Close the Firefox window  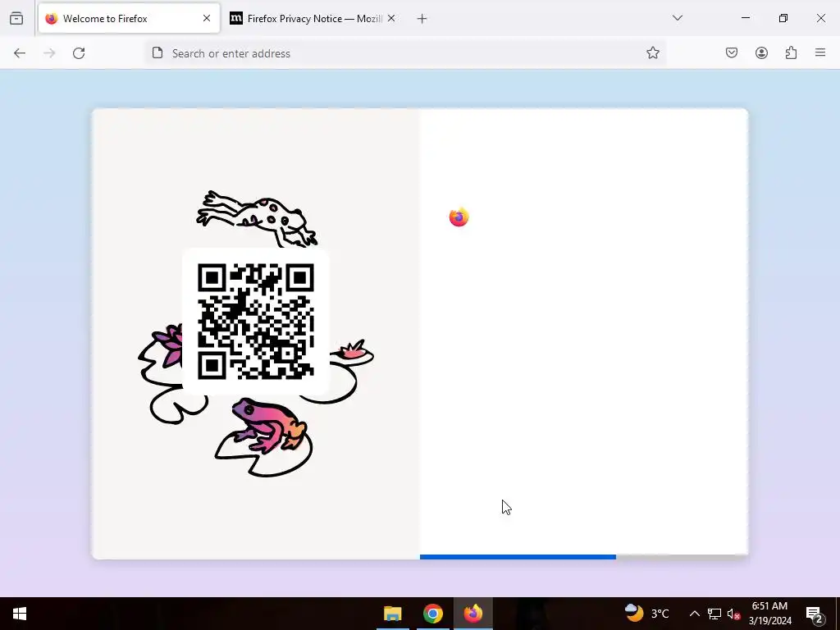(x=820, y=18)
